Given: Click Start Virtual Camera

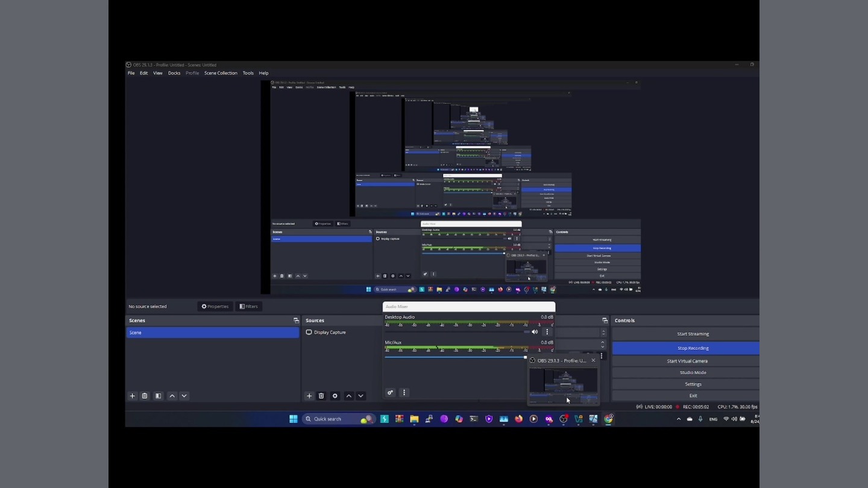Looking at the screenshot, I should click(686, 361).
